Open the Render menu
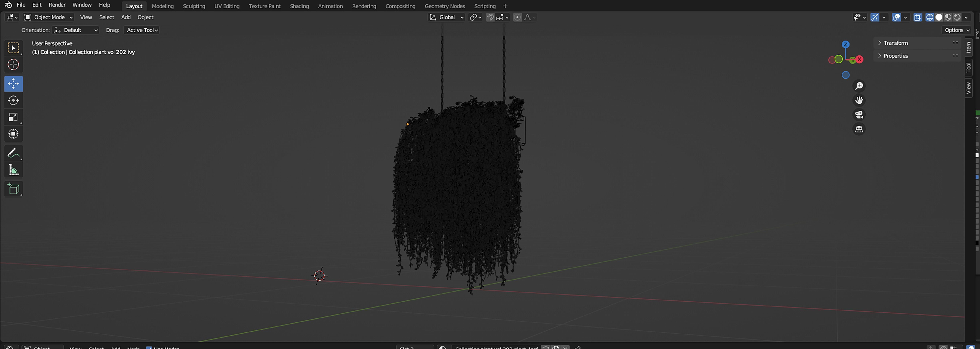The width and height of the screenshot is (980, 349). coord(57,5)
